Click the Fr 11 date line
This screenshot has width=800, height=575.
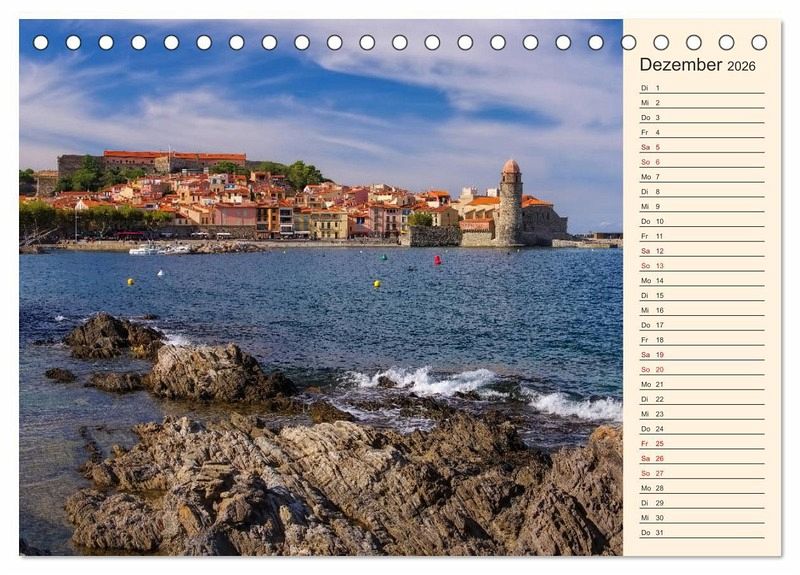[x=701, y=236]
